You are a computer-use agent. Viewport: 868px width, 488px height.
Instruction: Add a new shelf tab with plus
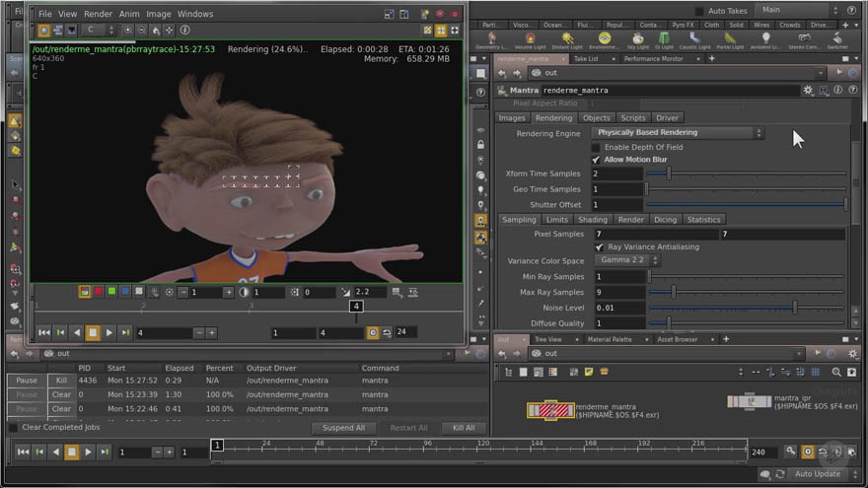coord(845,25)
